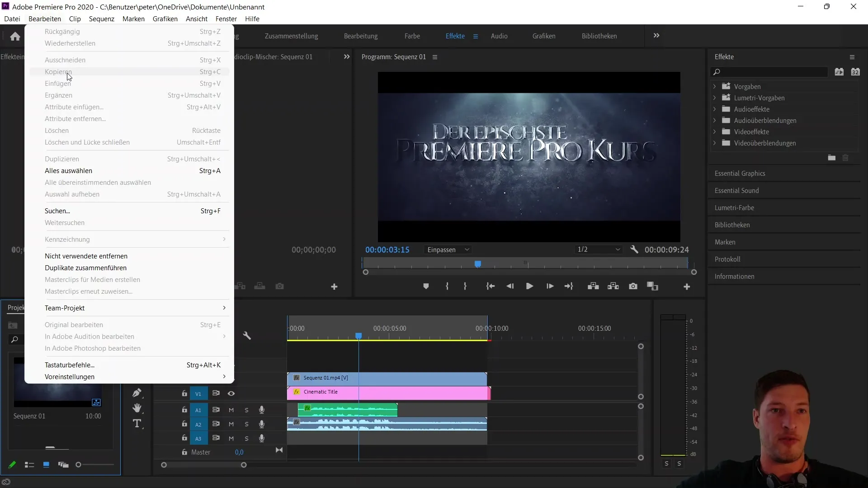Step forward one frame
Viewport: 868px width, 488px height.
click(550, 286)
